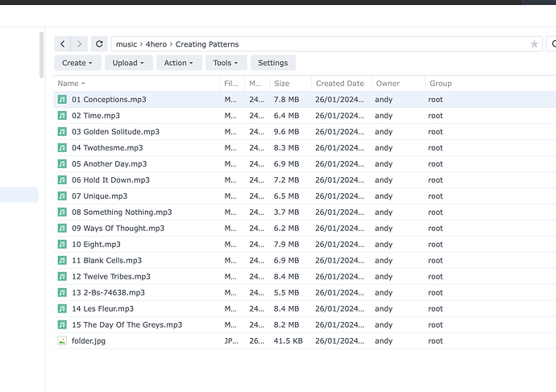The width and height of the screenshot is (556, 392).
Task: Click music icon of 15 The Day Of The Greys.mp3
Action: tap(62, 325)
